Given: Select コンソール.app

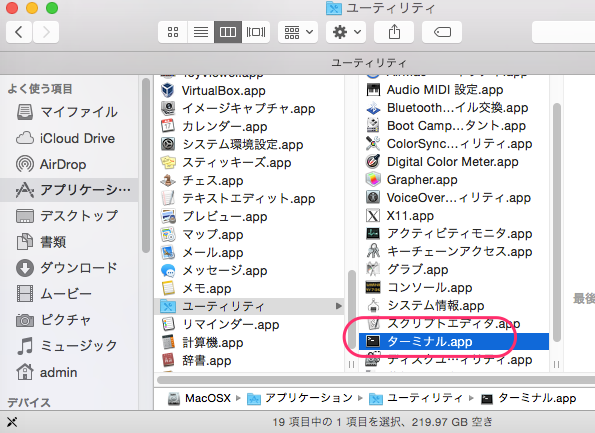Looking at the screenshot, I should tap(454, 288).
